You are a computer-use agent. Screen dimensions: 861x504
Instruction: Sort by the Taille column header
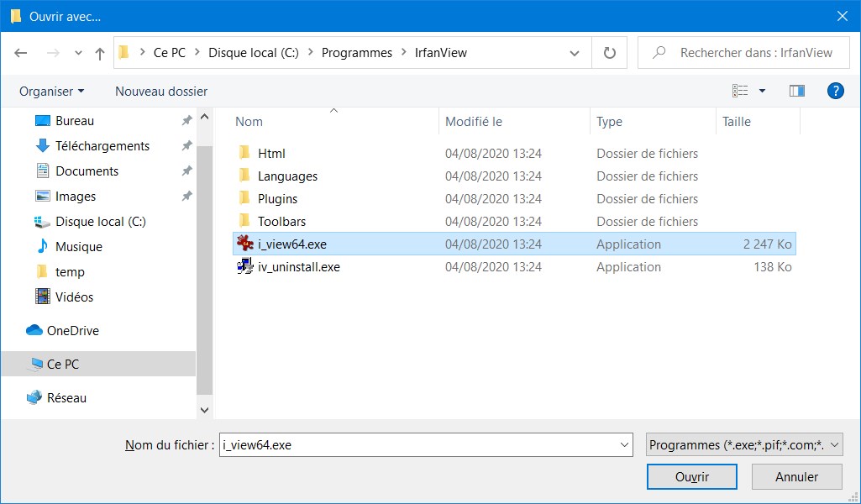(737, 122)
